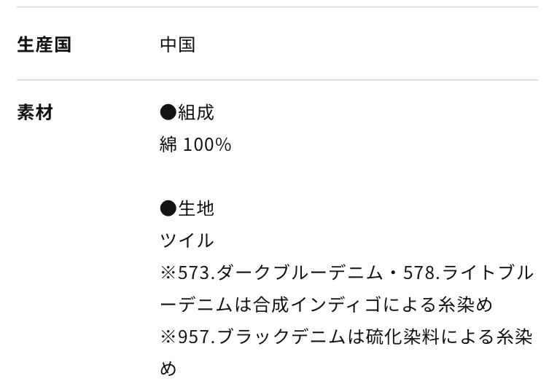Click the ※ mark before 957
549x392 pixels.
point(168,337)
